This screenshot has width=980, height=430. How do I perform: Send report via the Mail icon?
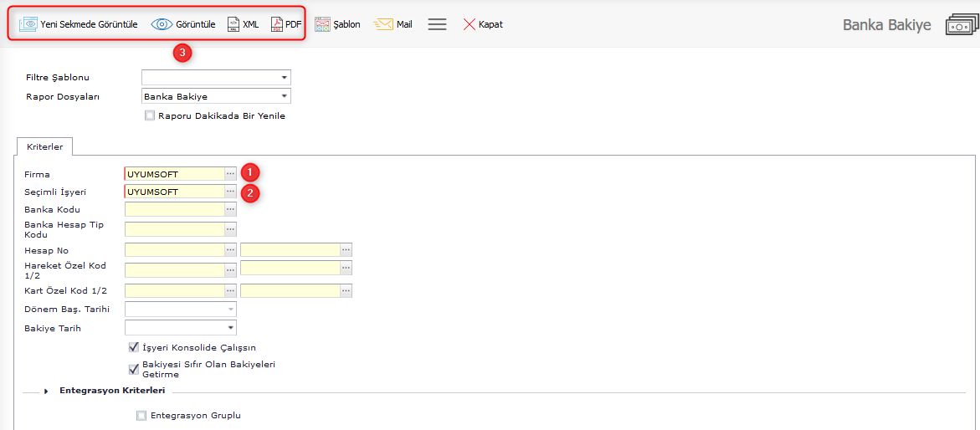[383, 24]
